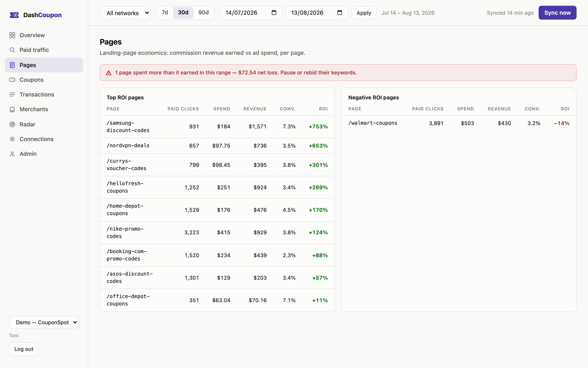Open the start date calendar picker icon
Viewport: 588px width, 368px height.
pyautogui.click(x=274, y=13)
